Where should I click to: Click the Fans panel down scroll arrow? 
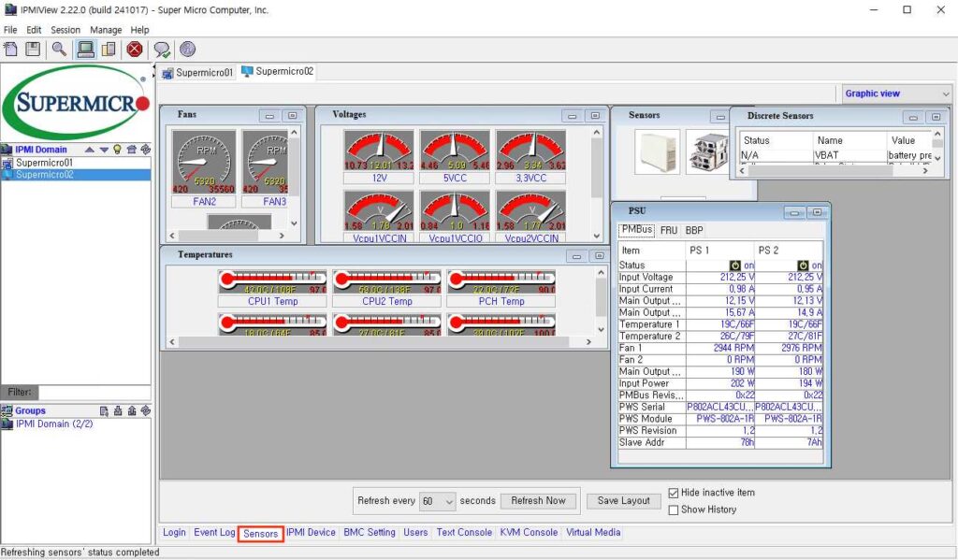click(295, 223)
